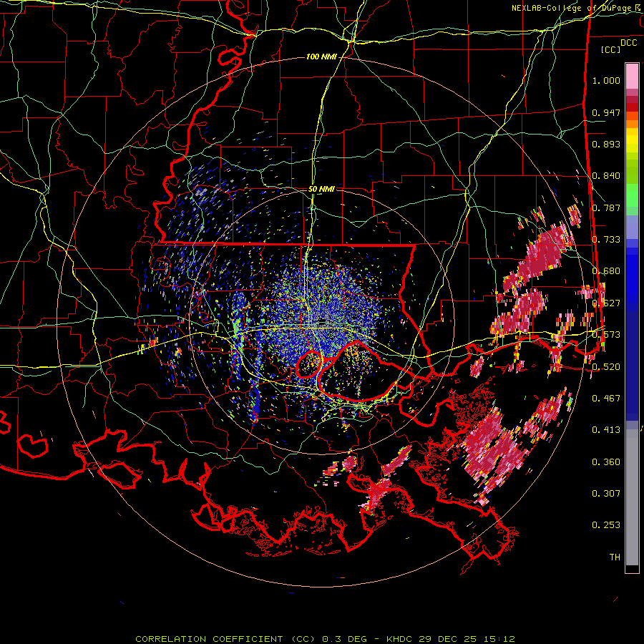Click the 15:12 timestamp
This screenshot has width=644, height=644.
click(x=498, y=639)
